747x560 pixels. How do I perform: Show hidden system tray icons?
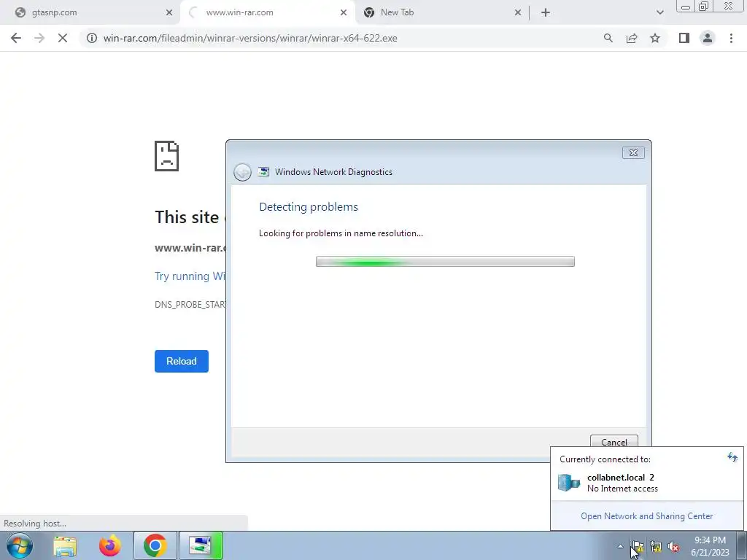pos(620,546)
